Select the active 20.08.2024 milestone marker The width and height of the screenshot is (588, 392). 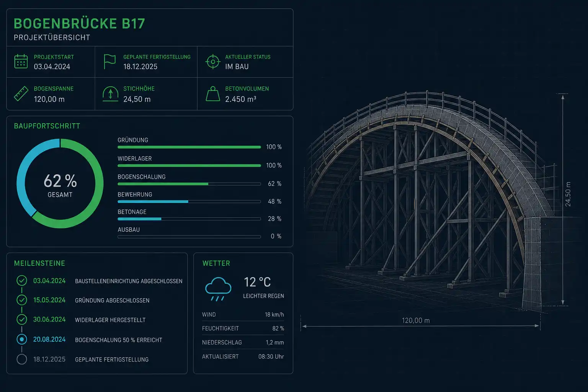coord(22,339)
